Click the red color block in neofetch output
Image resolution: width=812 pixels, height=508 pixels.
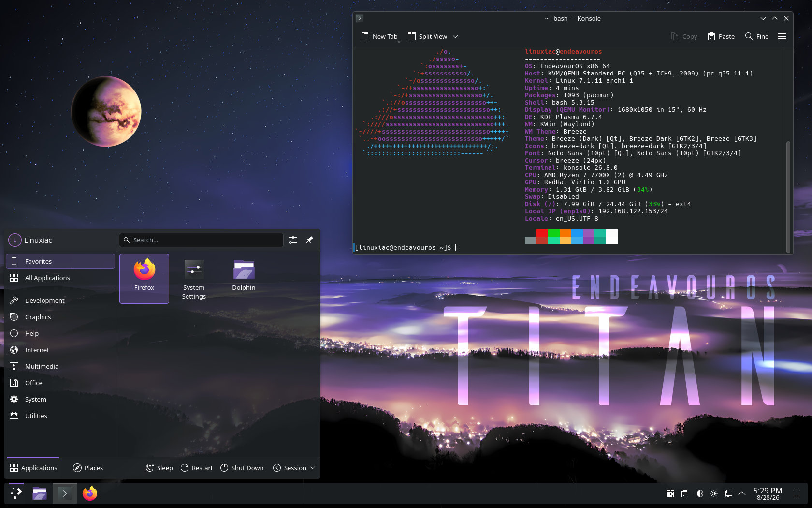[x=542, y=233]
